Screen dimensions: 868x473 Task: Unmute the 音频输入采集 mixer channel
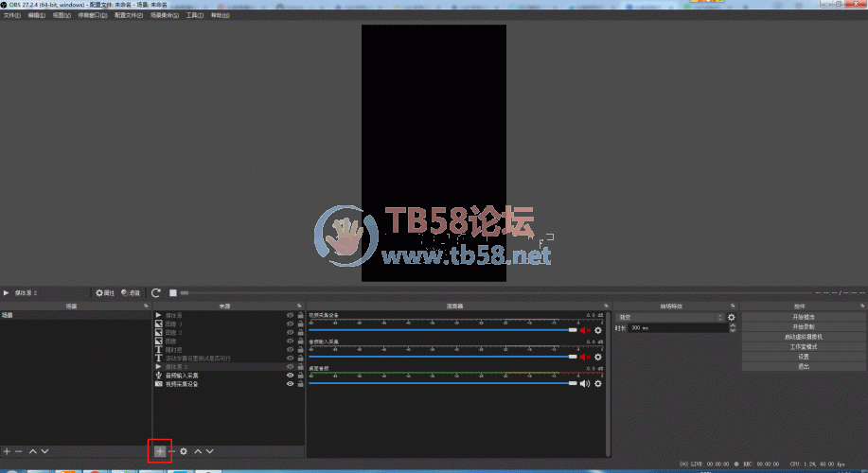point(585,357)
